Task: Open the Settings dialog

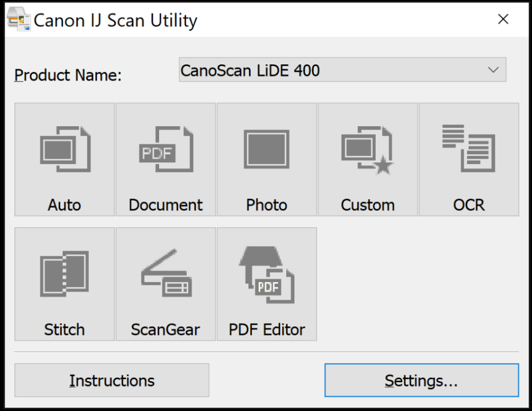Action: click(421, 381)
